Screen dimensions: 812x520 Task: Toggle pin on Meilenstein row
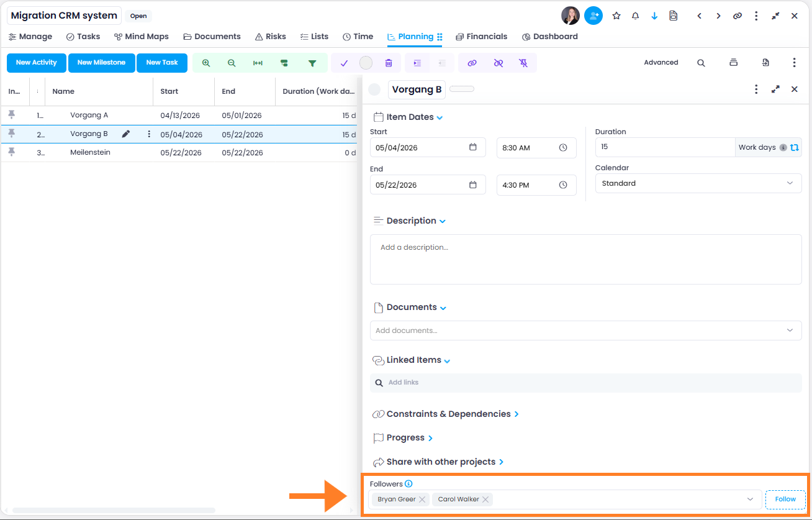(x=11, y=152)
